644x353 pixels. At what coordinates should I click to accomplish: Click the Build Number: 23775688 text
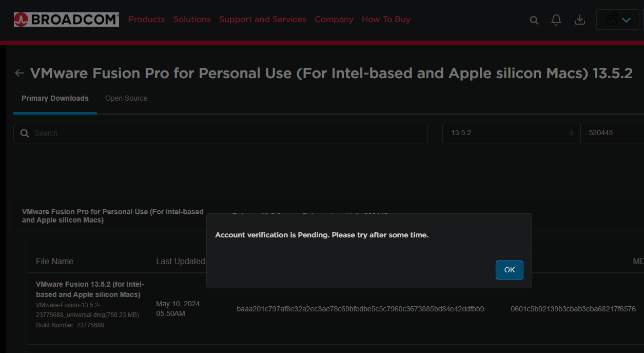(x=70, y=325)
